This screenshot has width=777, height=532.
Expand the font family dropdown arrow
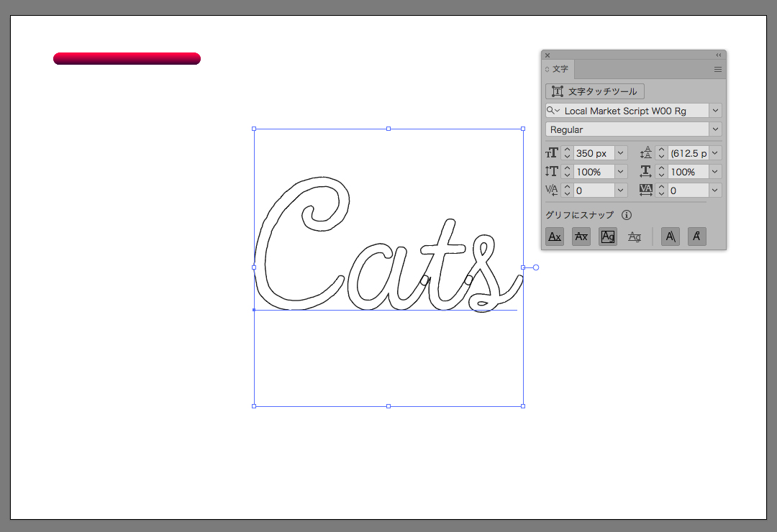715,111
